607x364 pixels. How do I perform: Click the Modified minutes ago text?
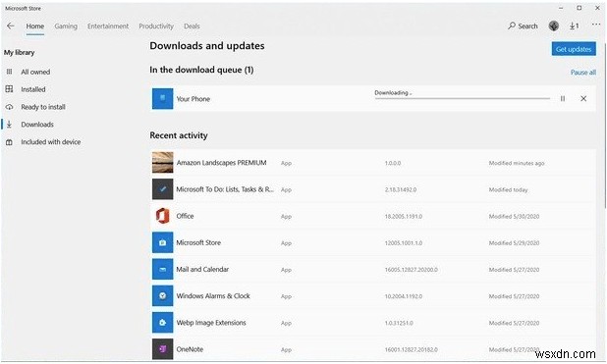coord(517,163)
